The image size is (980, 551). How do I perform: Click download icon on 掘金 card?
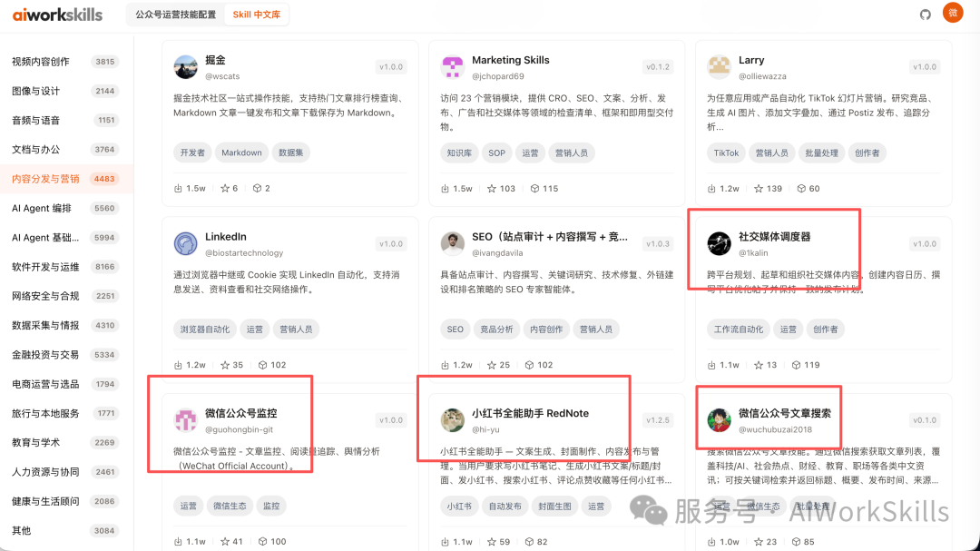coord(178,188)
